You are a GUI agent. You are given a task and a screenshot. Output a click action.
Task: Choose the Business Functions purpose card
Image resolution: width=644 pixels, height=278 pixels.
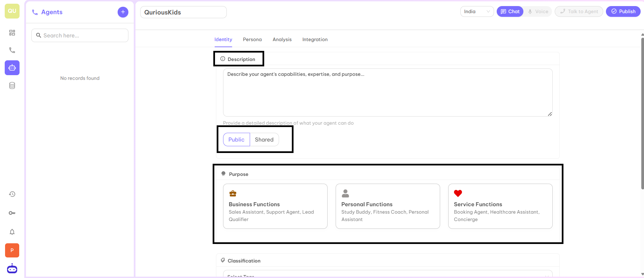coord(275,206)
